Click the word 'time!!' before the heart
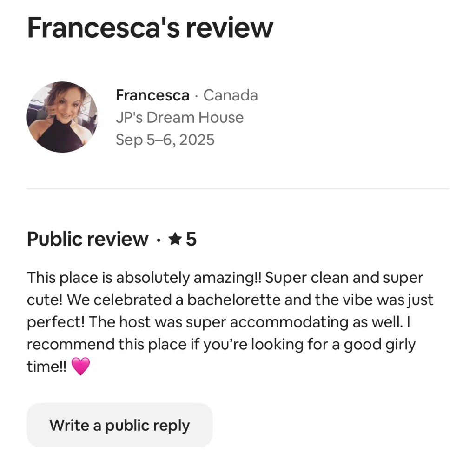 click(46, 367)
